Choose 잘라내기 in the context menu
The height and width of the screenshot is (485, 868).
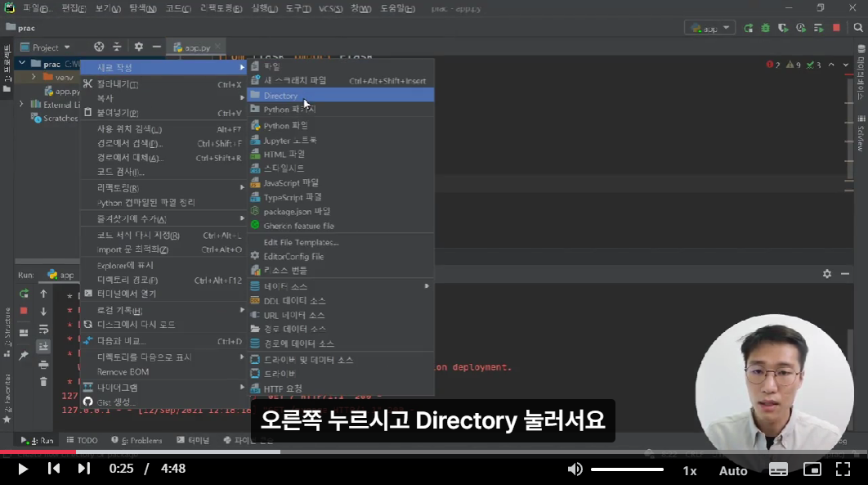pos(163,84)
